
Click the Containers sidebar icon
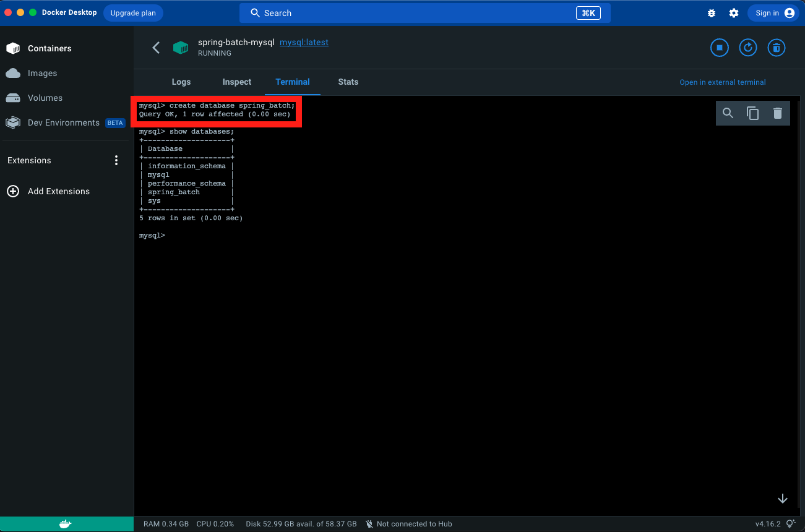pyautogui.click(x=13, y=48)
